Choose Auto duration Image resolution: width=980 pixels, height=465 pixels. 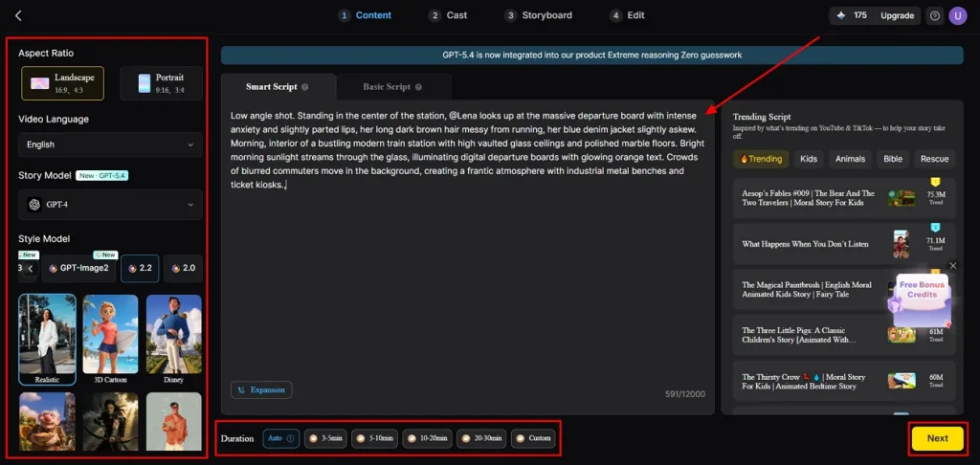[281, 438]
